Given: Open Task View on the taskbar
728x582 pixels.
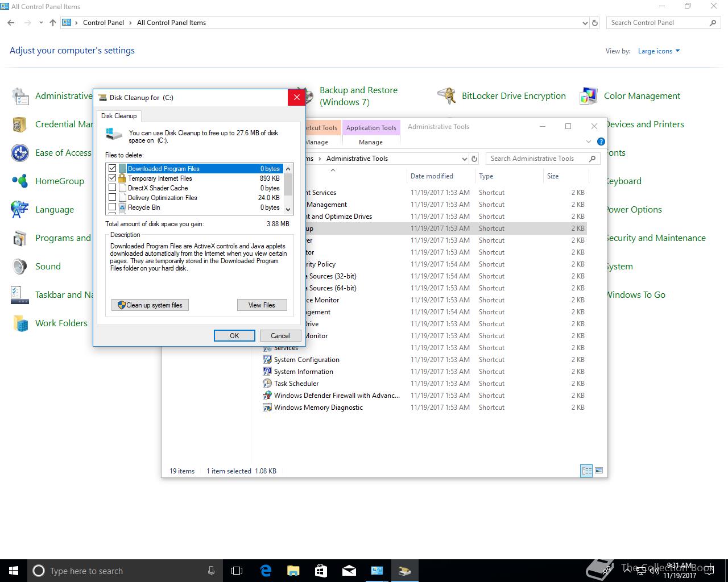Looking at the screenshot, I should point(237,571).
